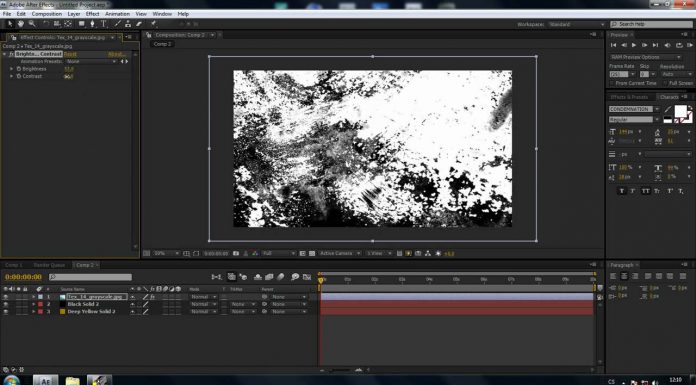Hide the Tex_14_grayscale.jpg layer

click(5, 297)
